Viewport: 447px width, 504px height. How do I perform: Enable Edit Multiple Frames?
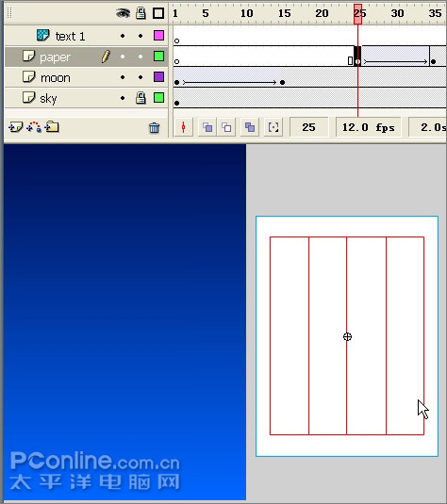[x=250, y=127]
